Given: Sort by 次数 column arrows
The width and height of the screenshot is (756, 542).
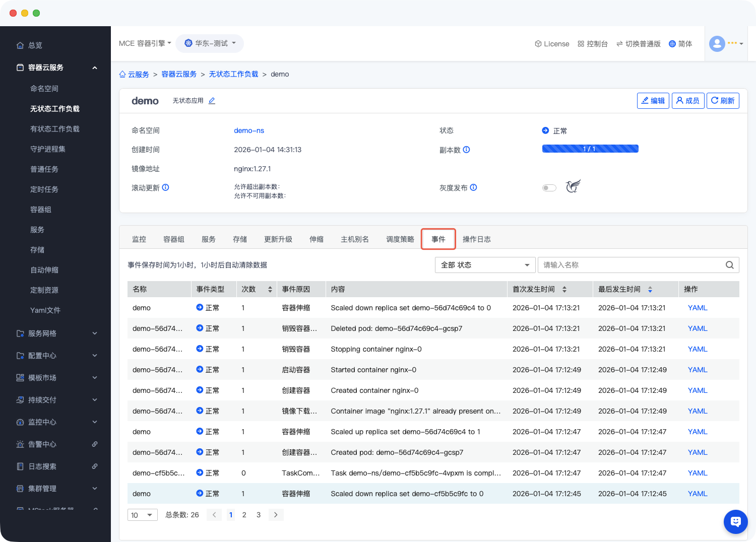Looking at the screenshot, I should click(x=270, y=289).
